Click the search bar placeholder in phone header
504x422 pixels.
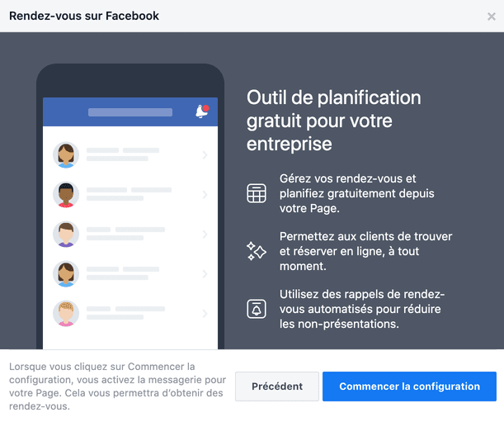130,112
